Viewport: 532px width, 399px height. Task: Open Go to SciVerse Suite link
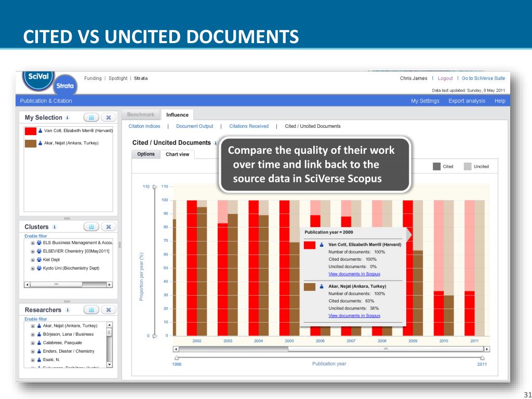(483, 78)
